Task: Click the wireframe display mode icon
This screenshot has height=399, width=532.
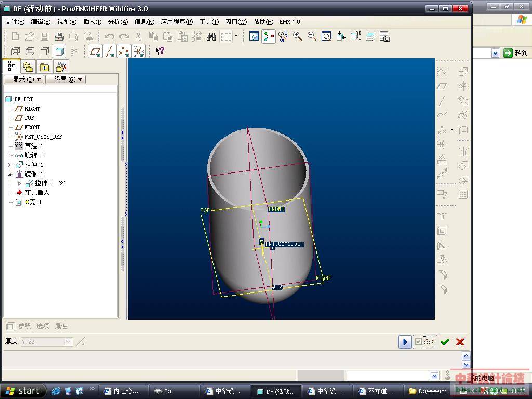Action: 16,51
